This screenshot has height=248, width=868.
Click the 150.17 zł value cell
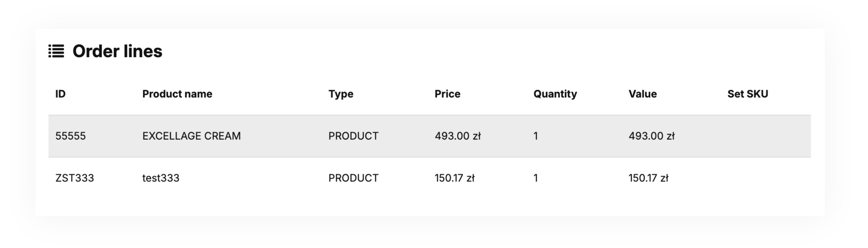(648, 178)
